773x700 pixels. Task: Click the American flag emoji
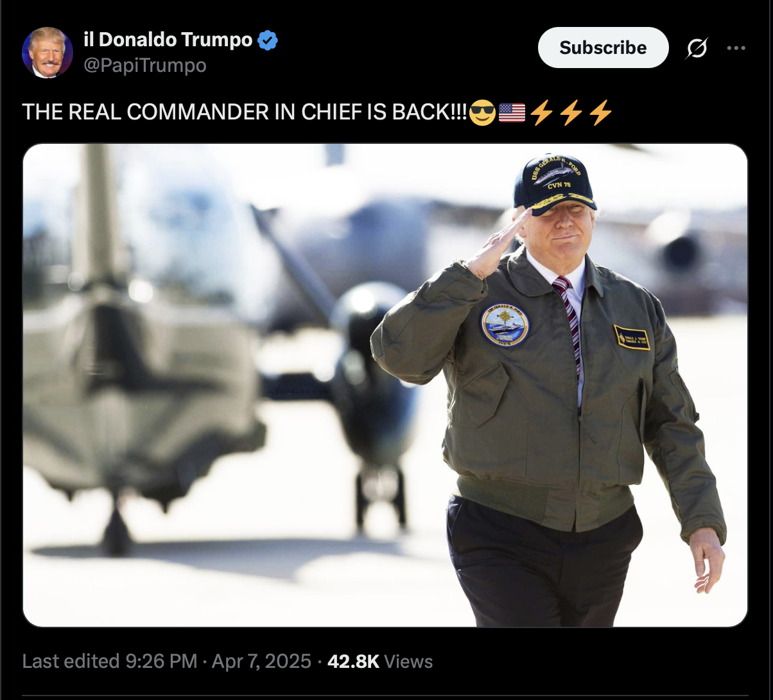[x=512, y=112]
